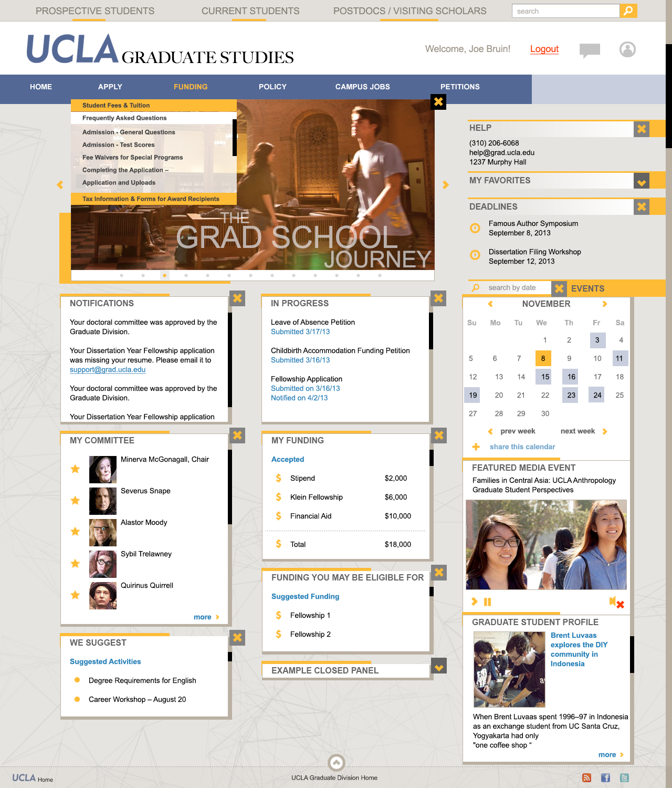Click the Logout link
Screen dimensions: 672x788
pos(544,49)
